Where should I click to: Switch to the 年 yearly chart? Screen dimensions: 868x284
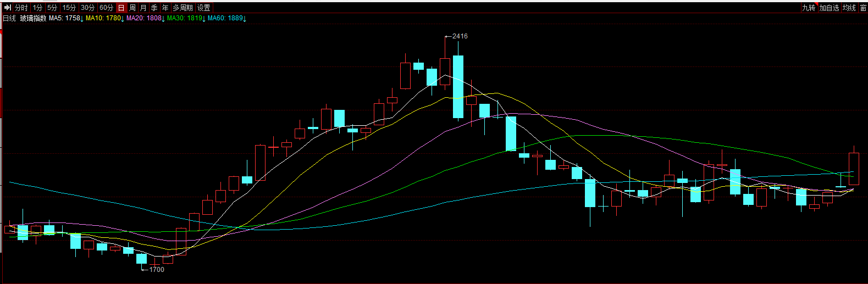(165, 8)
